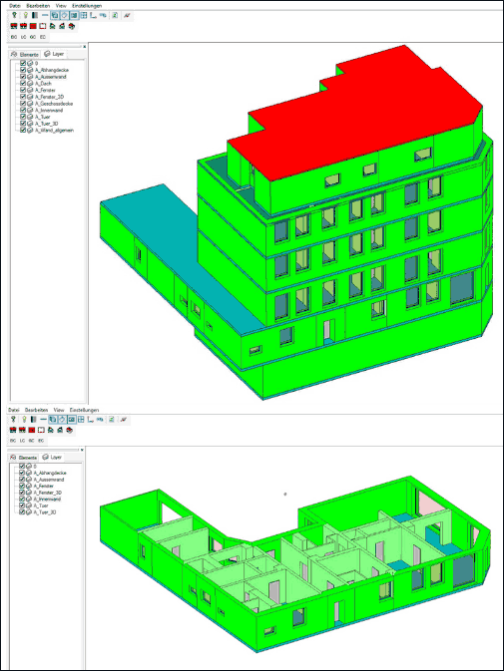Uncheck the A_Dach layer checkbox in the top window
This screenshot has width=504, height=671.
(x=23, y=83)
